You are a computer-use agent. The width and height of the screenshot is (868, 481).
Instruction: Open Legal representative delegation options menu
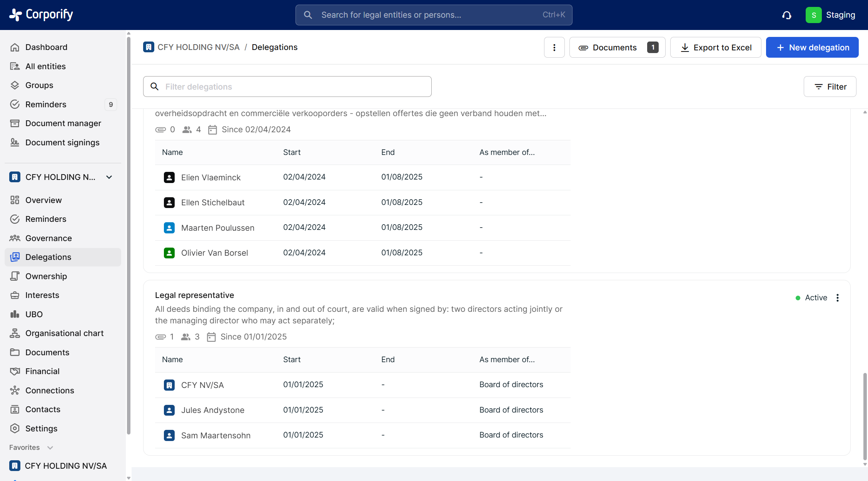tap(838, 298)
